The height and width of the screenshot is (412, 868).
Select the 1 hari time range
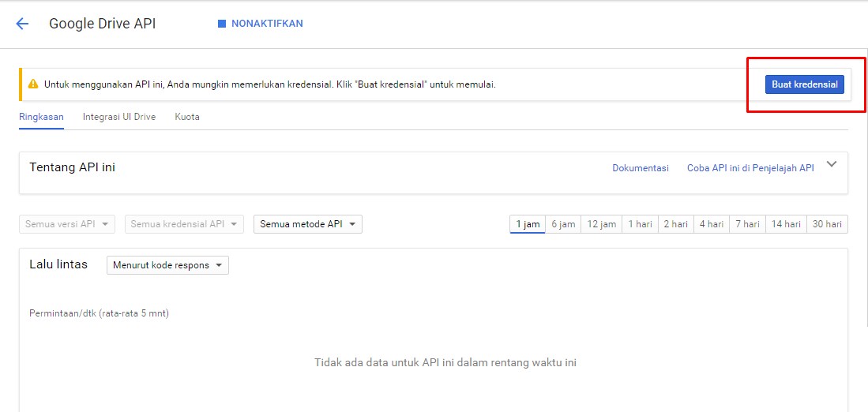[640, 224]
